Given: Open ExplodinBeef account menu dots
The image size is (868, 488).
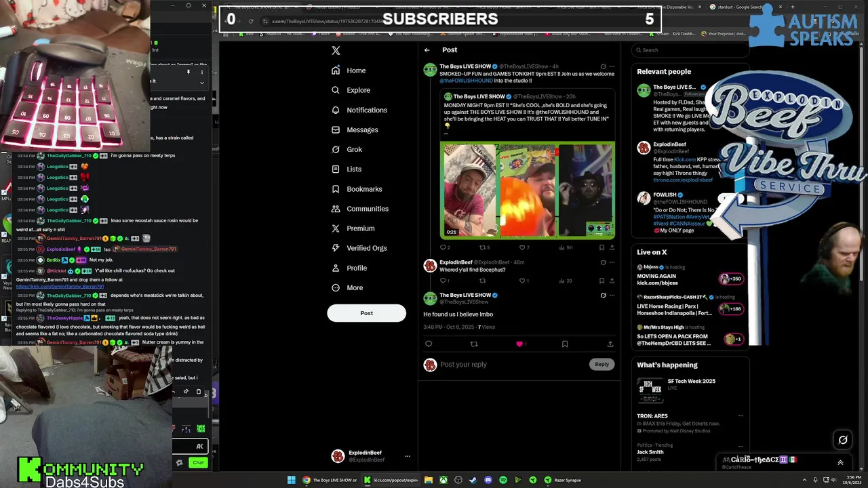Looking at the screenshot, I should (408, 456).
